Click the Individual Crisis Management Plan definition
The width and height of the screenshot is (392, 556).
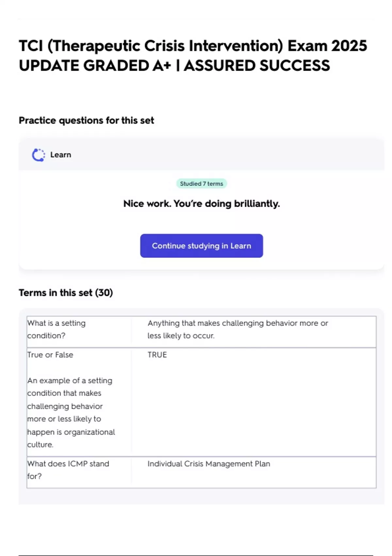(x=209, y=464)
